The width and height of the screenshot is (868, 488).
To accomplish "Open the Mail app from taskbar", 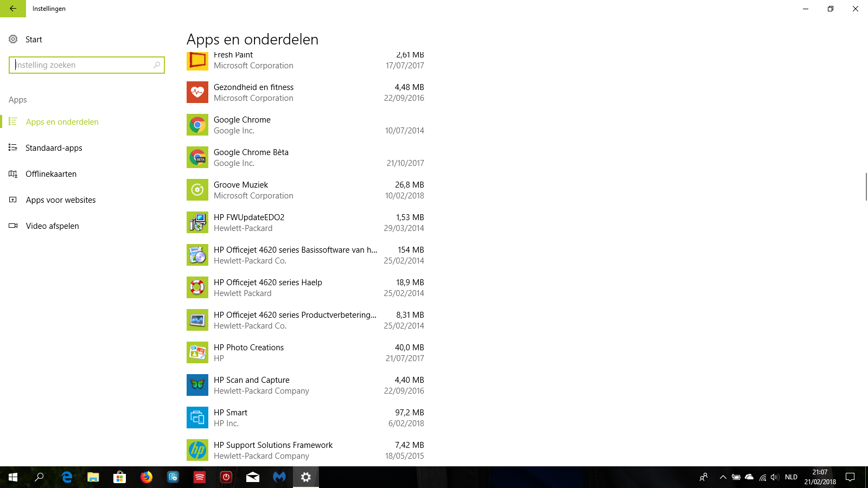I will [x=253, y=477].
